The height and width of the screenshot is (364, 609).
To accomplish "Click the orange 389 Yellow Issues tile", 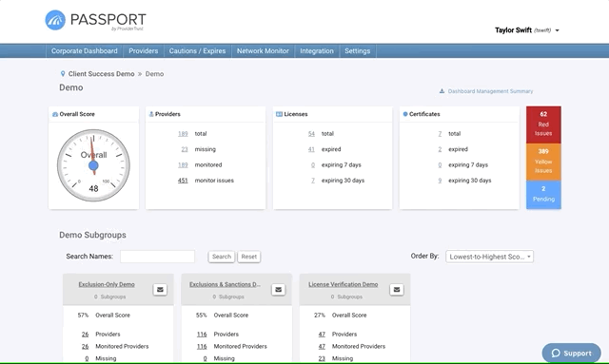I will coord(543,162).
